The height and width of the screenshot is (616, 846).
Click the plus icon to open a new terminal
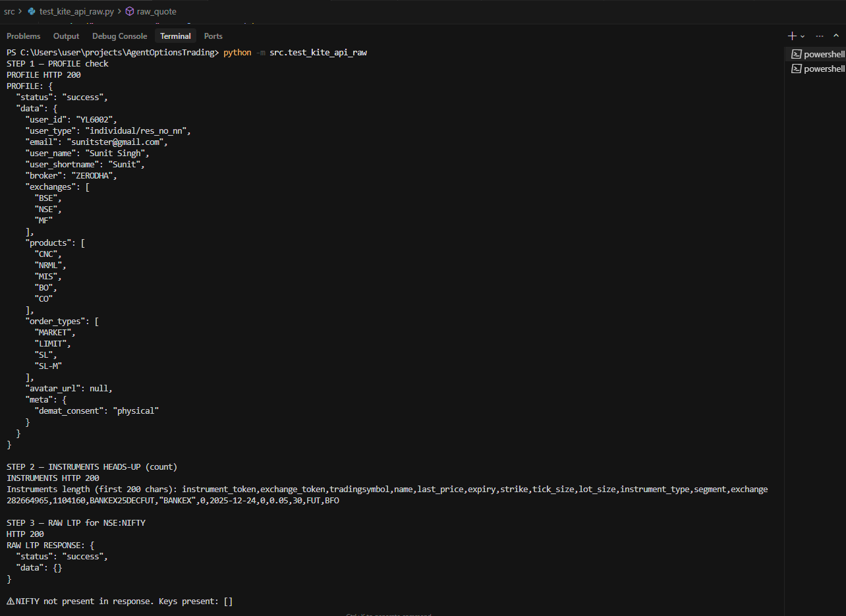point(791,36)
